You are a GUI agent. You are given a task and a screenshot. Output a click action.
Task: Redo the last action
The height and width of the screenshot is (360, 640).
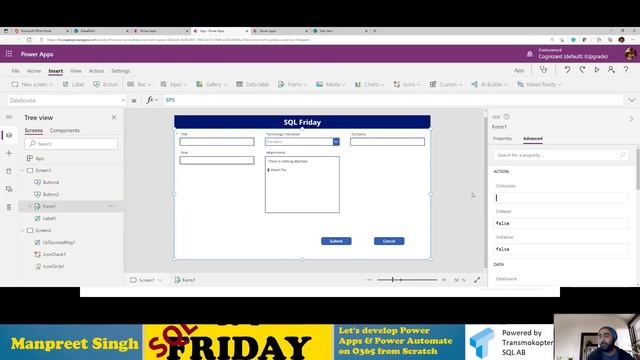click(582, 70)
